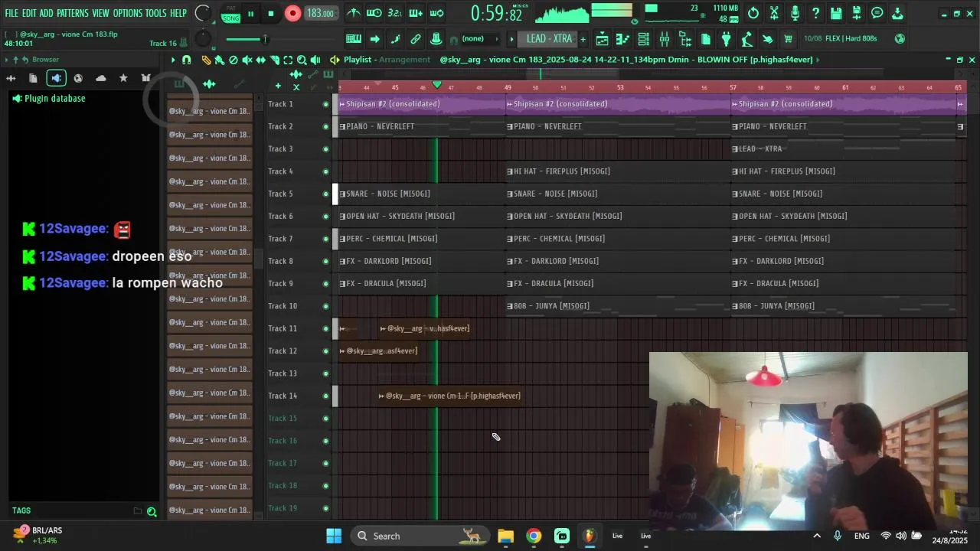Open the OPTIONS menu
Viewport: 980px width, 551px height.
[128, 13]
